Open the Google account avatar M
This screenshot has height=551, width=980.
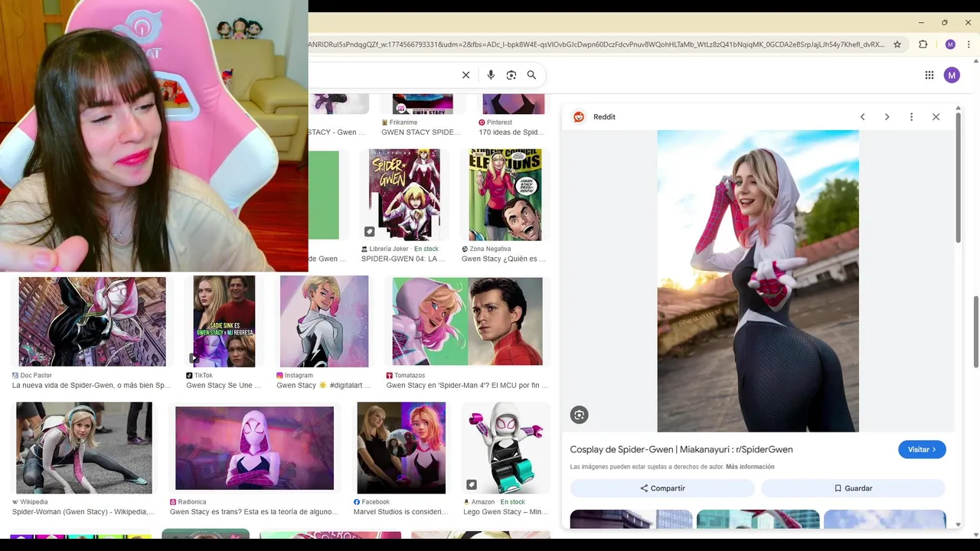[952, 75]
